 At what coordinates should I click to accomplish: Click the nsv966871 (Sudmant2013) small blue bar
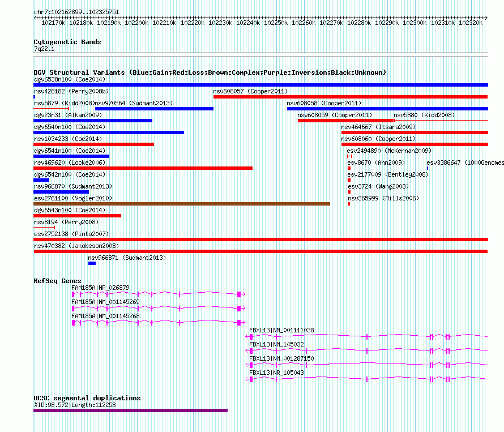pos(92,263)
